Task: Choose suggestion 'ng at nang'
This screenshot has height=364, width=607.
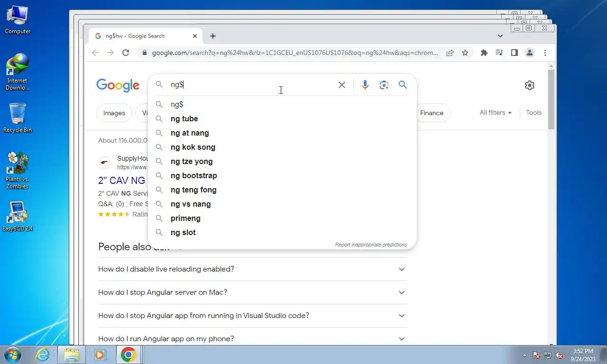Action: click(283, 133)
